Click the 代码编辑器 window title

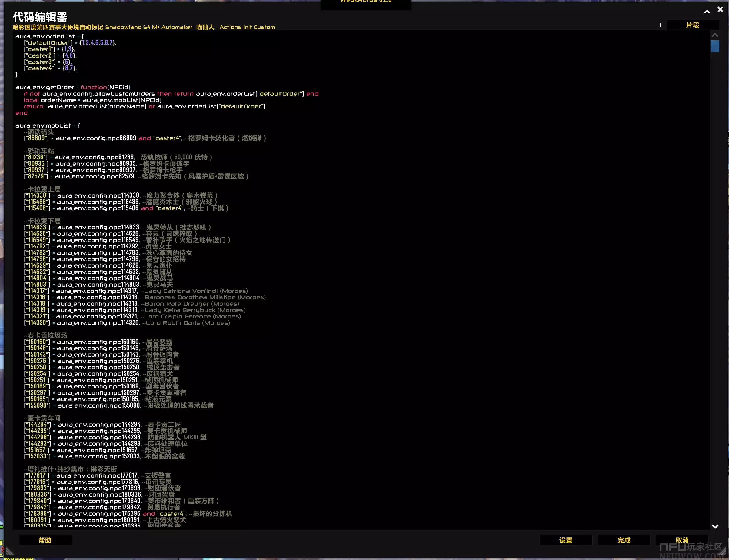[x=40, y=17]
